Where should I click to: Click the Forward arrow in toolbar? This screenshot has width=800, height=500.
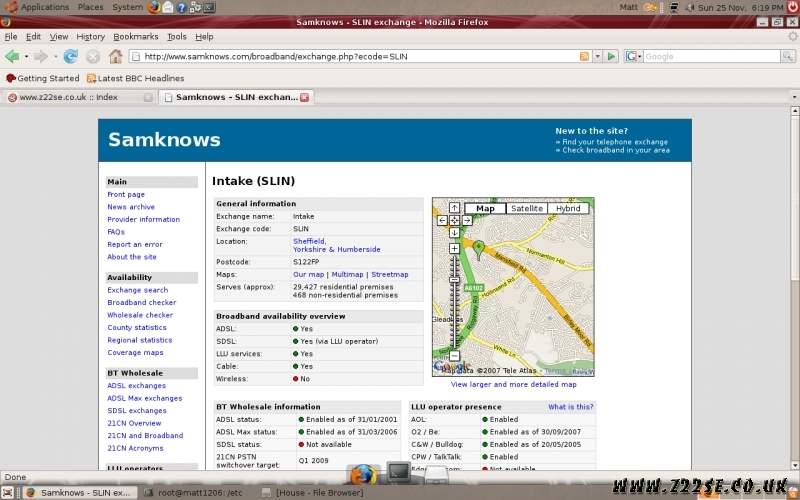41,56
